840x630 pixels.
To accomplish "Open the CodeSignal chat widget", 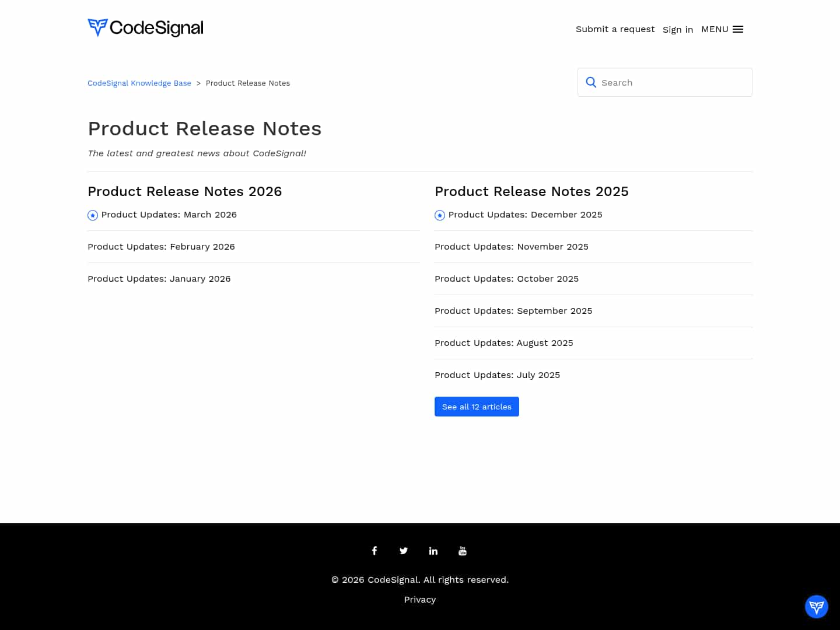I will [x=817, y=607].
